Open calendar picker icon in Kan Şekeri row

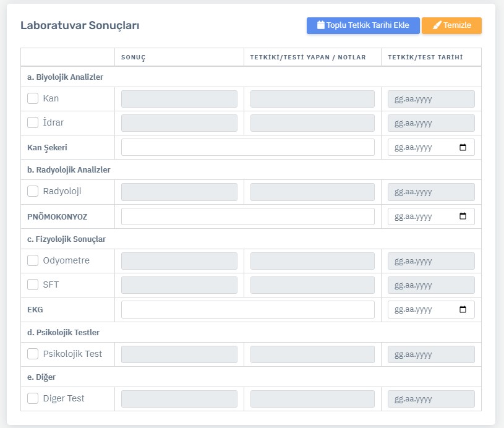[x=463, y=148]
